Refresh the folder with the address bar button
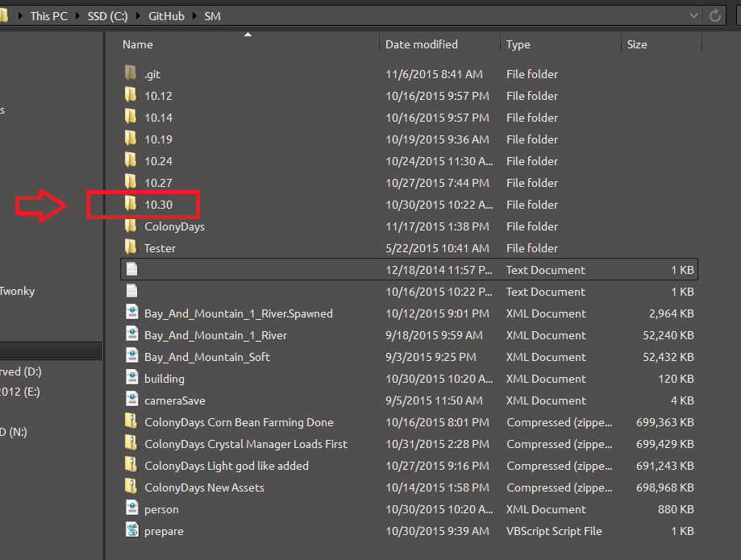The width and height of the screenshot is (741, 560). [x=715, y=15]
